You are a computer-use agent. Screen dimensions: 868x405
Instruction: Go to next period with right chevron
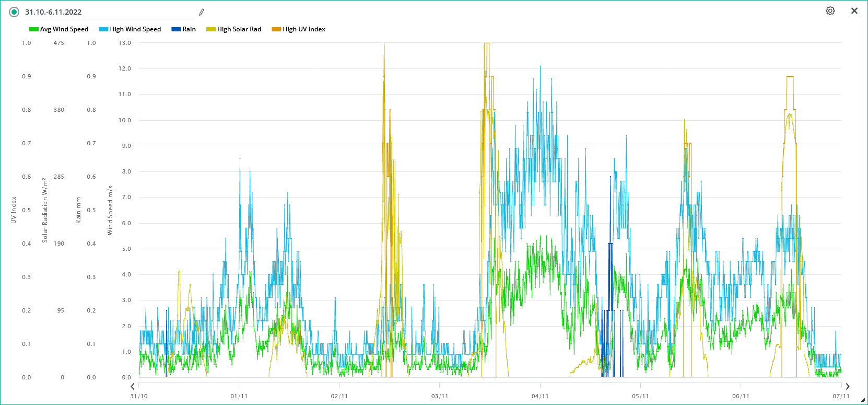[x=847, y=386]
